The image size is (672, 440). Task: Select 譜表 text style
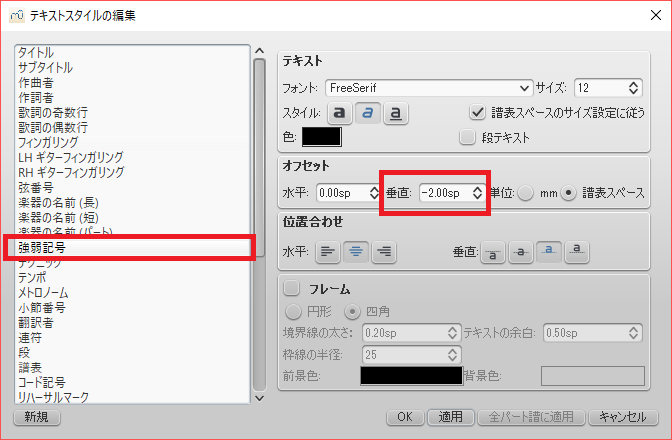[x=132, y=368]
